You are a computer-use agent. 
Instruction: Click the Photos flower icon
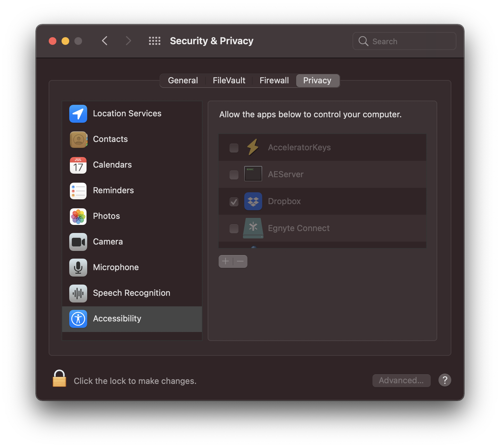coord(78,216)
